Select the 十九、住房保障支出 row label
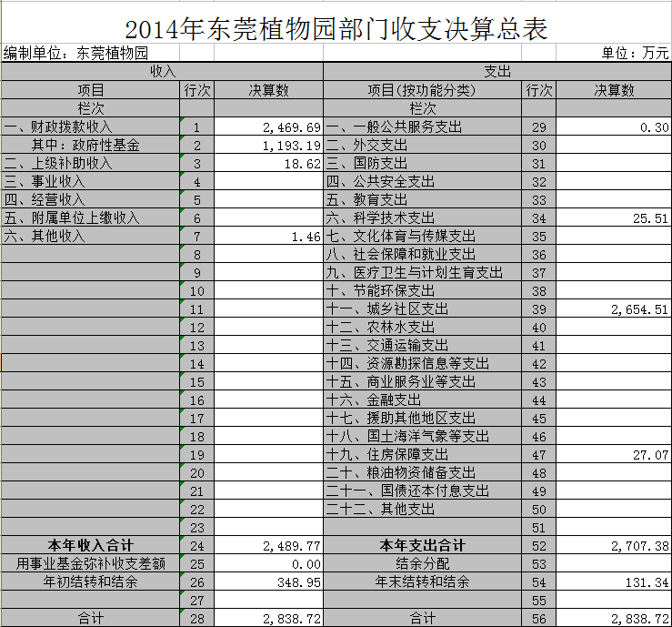The height and width of the screenshot is (627, 672). pos(387,455)
